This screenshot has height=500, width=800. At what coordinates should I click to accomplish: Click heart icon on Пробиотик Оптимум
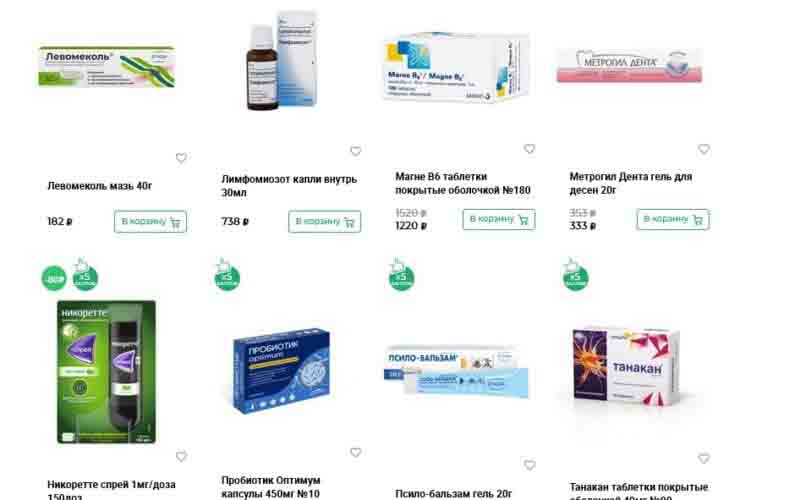pos(356,453)
